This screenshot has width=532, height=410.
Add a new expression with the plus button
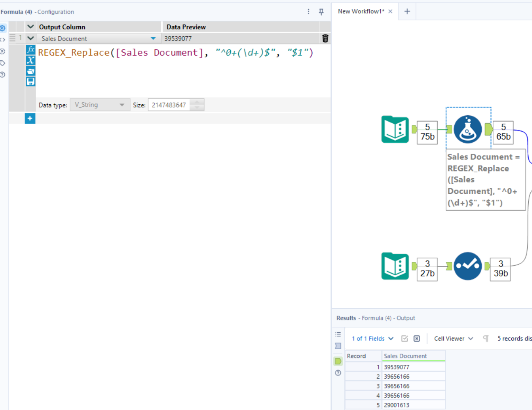tap(30, 118)
